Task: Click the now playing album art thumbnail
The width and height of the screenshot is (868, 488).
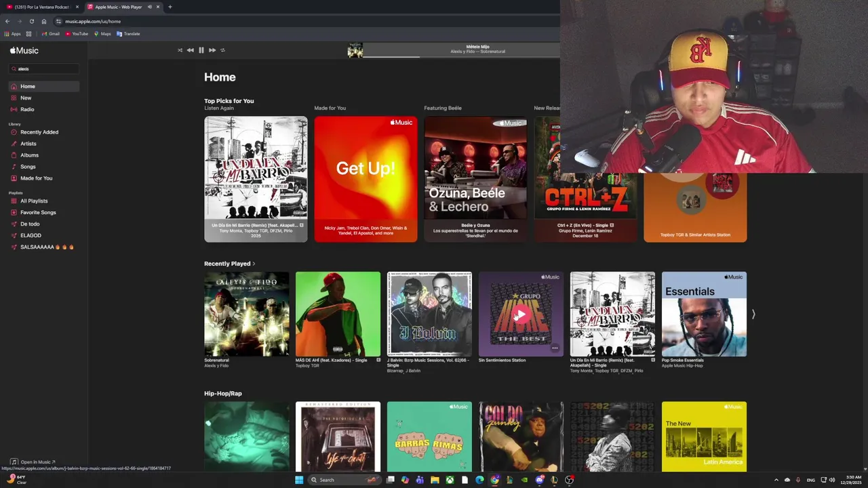Action: click(x=355, y=50)
